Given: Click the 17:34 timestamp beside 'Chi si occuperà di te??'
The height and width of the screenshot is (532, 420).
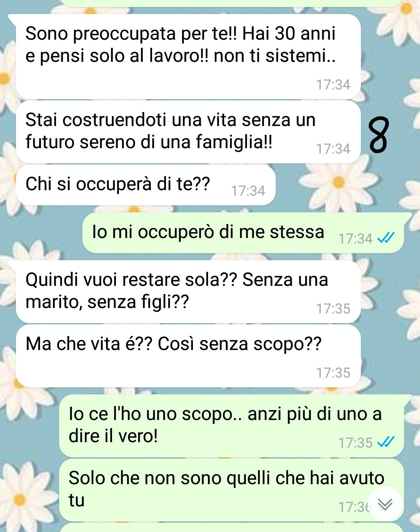Looking at the screenshot, I should [248, 191].
